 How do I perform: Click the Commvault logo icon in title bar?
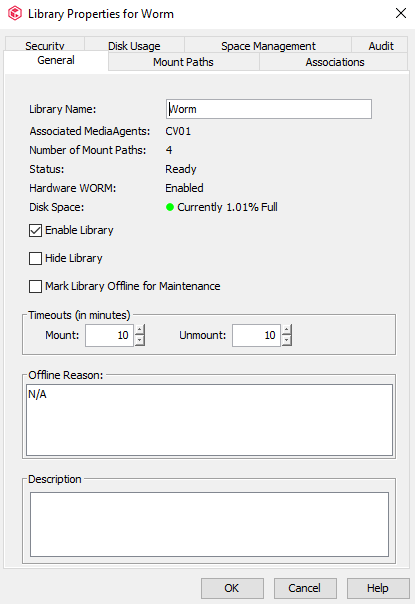pos(15,13)
